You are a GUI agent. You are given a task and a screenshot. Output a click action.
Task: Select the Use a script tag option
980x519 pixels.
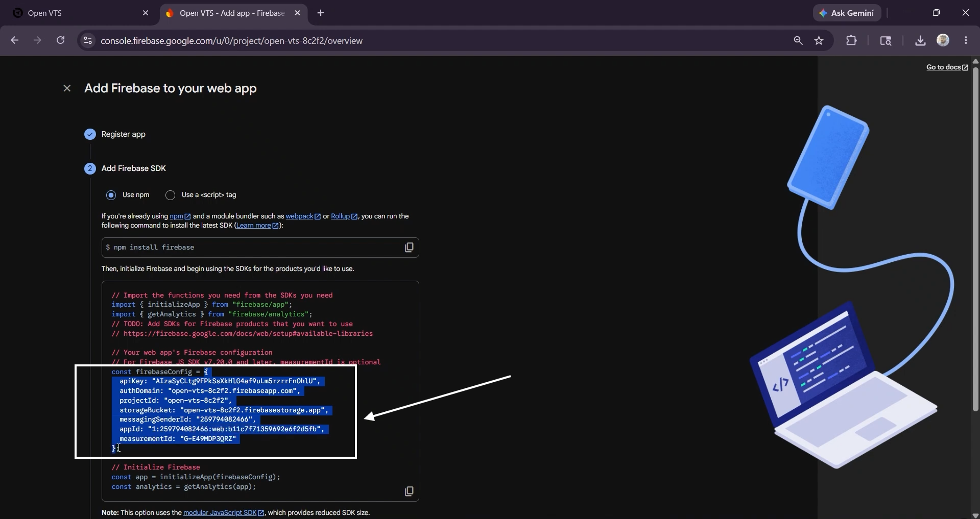171,195
